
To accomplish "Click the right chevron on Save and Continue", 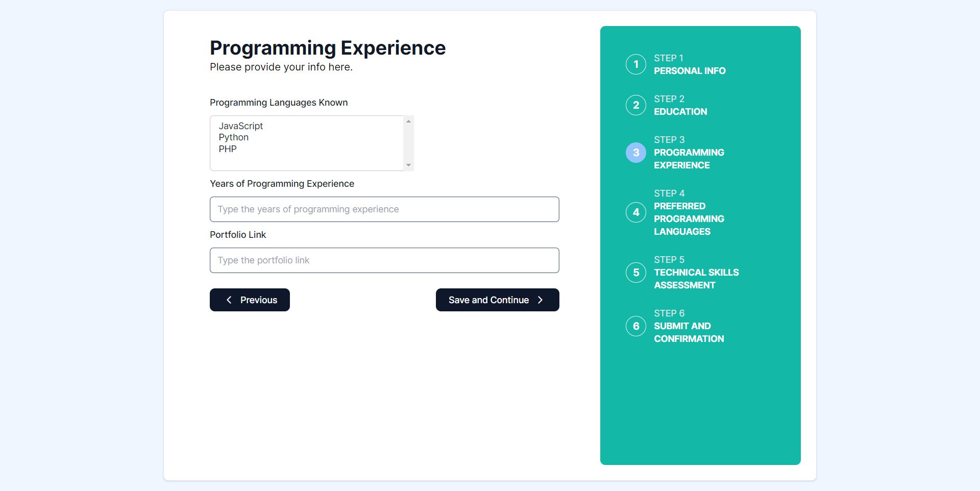I will (540, 300).
